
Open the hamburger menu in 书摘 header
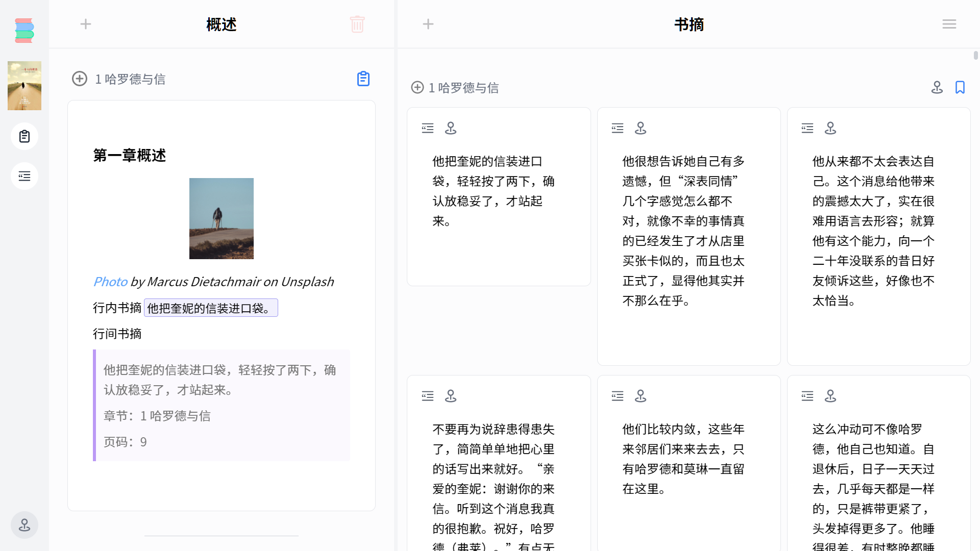[949, 24]
